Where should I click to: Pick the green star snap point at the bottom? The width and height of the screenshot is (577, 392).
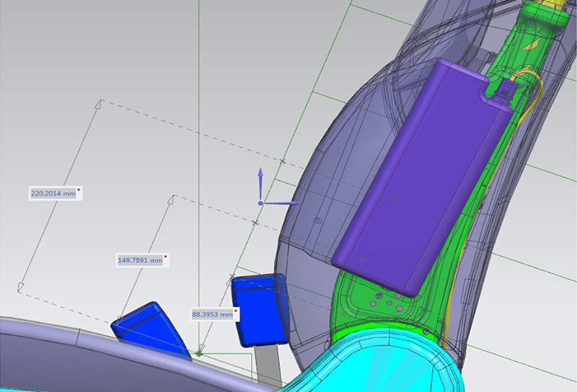click(199, 354)
